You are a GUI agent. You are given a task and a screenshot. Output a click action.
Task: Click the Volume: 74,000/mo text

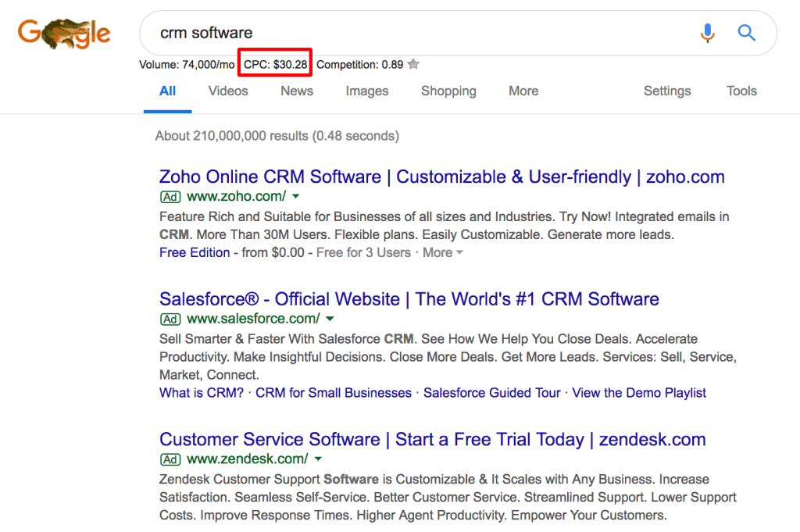click(x=187, y=65)
